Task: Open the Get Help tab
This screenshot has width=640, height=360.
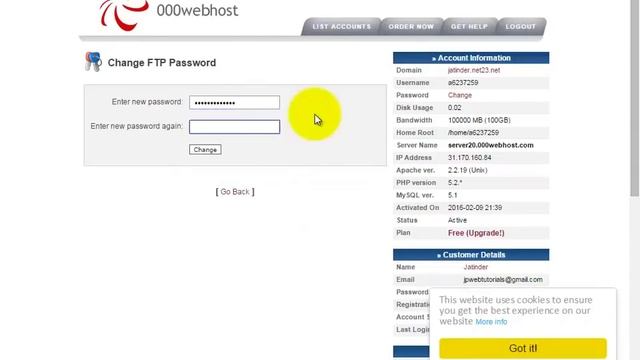Action: [x=469, y=27]
